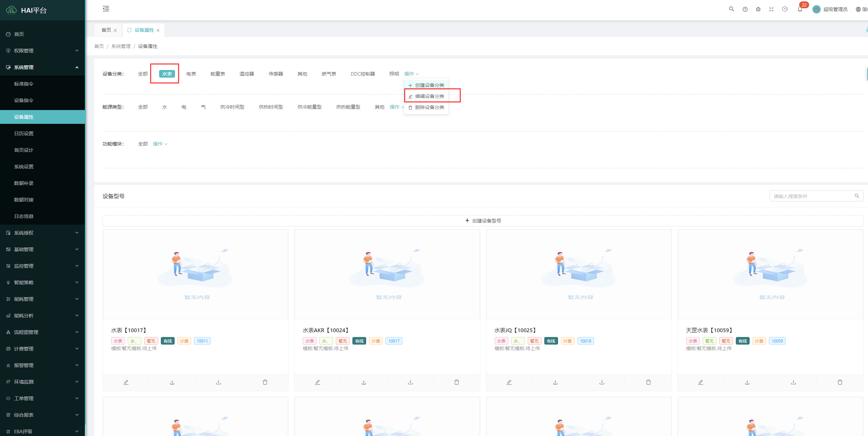Open the help question-mark icon
This screenshot has width=868, height=436.
(x=745, y=9)
